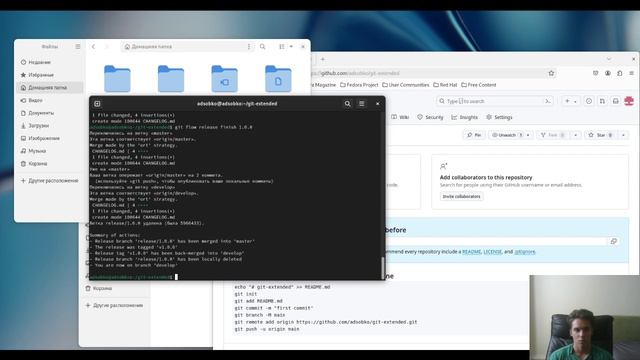Click the Invite collaborators button

tap(462, 196)
